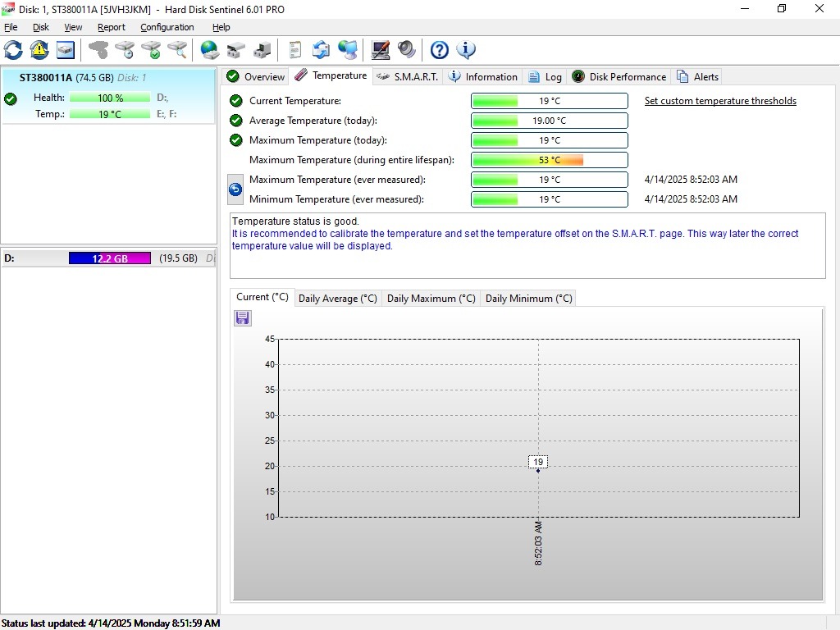
Task: Open the Report menu
Action: [x=112, y=27]
